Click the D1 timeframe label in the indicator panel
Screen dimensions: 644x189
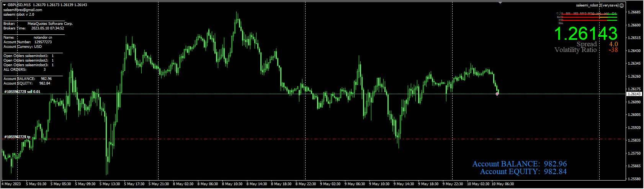coord(614,14)
